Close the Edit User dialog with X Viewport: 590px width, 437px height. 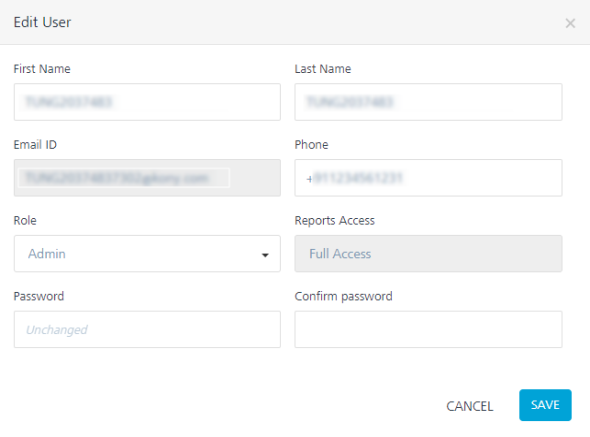[570, 23]
